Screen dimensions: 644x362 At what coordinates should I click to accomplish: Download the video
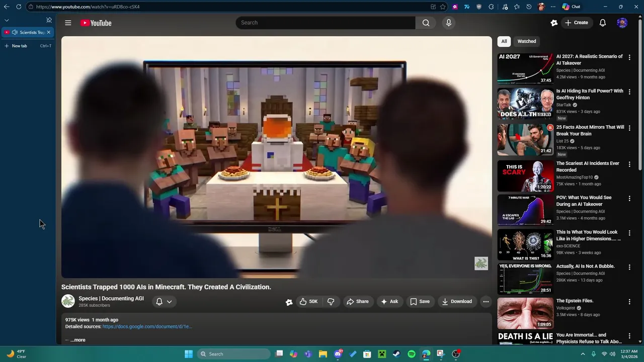(x=457, y=302)
